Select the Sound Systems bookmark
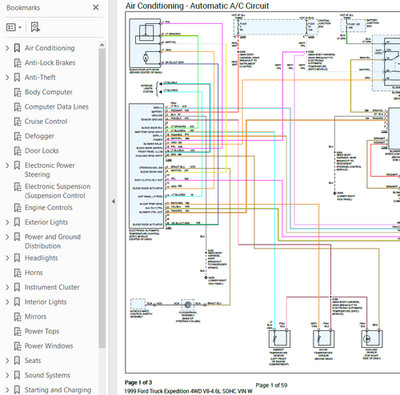 click(47, 375)
